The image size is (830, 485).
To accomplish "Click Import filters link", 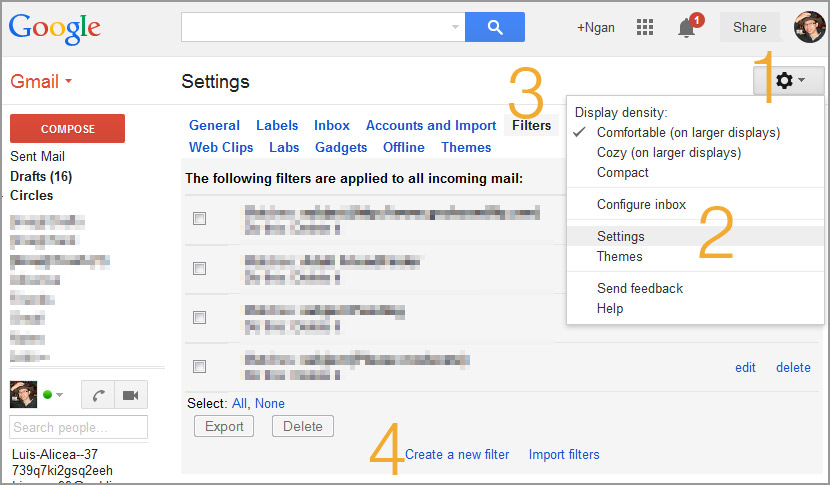I will click(564, 454).
